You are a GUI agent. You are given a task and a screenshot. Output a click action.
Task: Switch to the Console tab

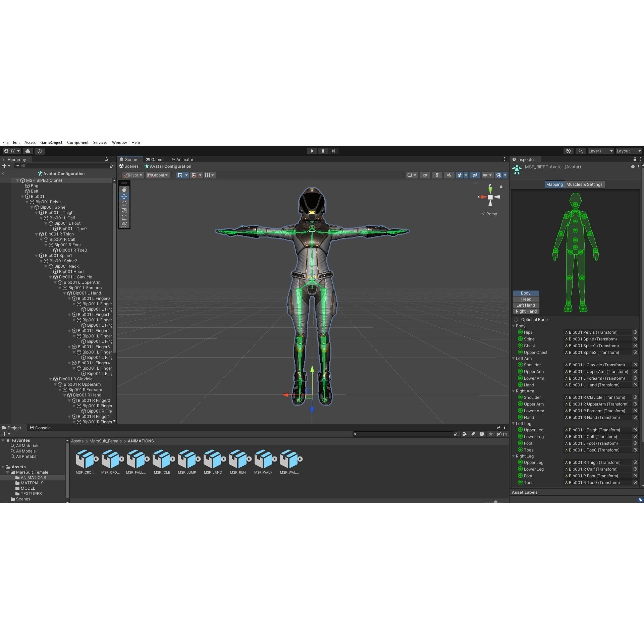40,428
